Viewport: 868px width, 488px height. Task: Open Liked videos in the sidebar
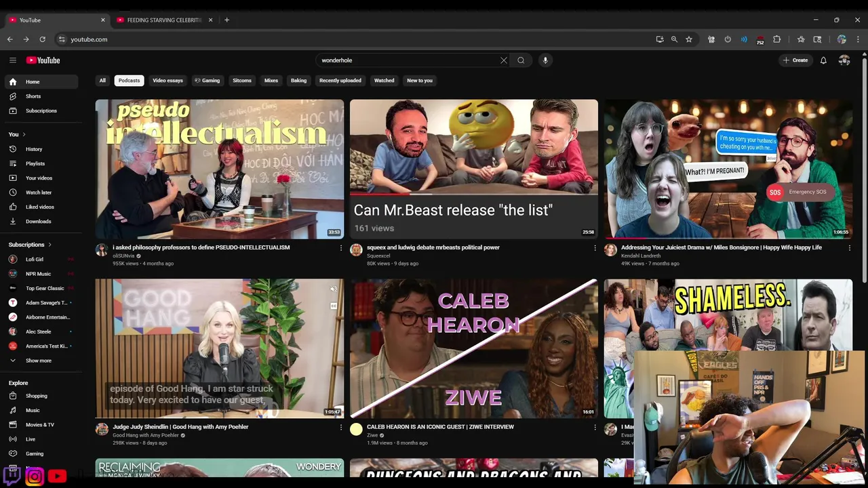click(x=41, y=207)
